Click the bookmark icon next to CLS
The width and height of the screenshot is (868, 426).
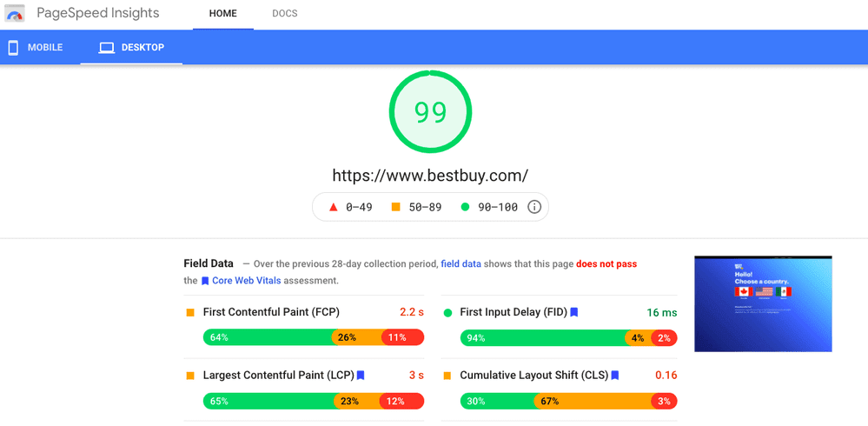[x=615, y=376]
